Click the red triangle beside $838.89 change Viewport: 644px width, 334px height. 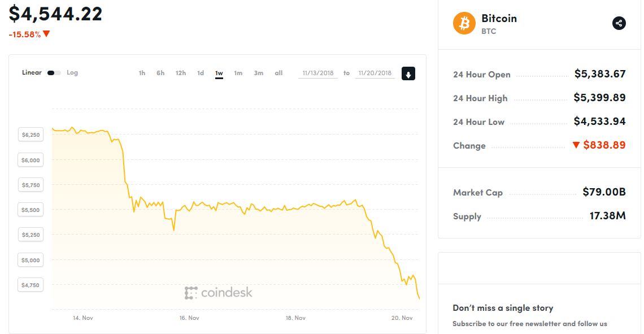point(576,145)
